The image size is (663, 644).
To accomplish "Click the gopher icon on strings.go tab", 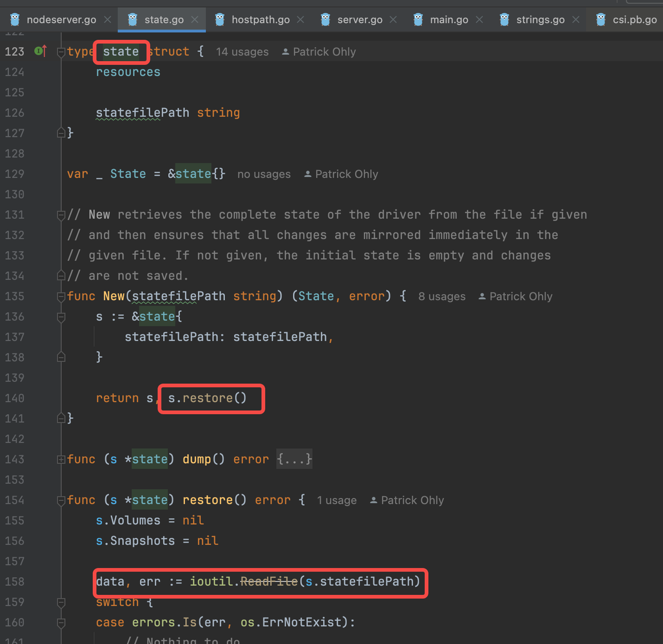I will point(504,20).
